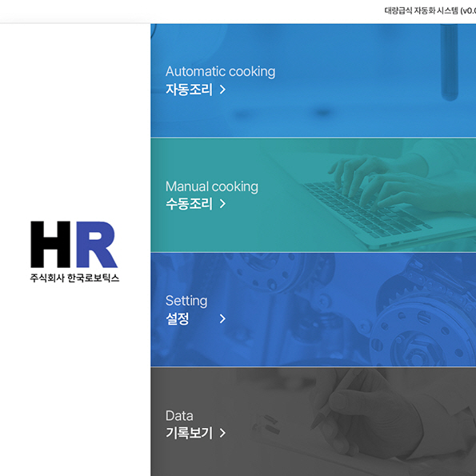476x476 pixels.
Task: Click the blue R letter of the logo
Action: [x=97, y=244]
